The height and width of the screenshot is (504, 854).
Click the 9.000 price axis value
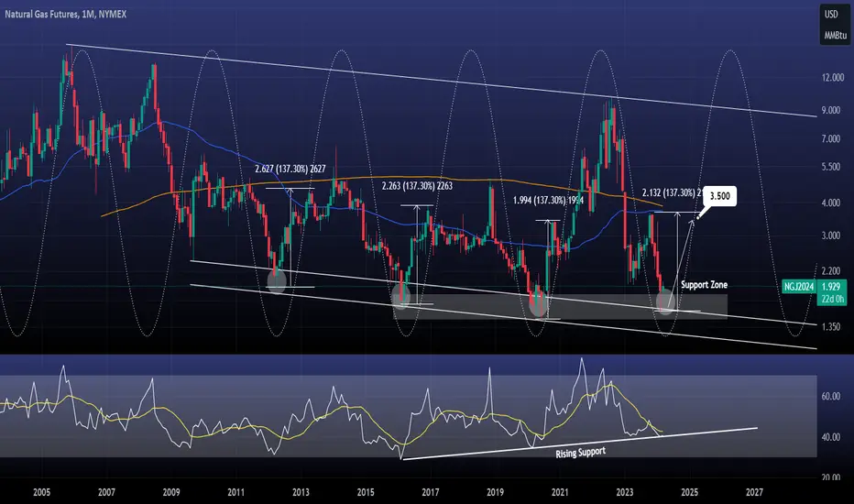click(831, 110)
